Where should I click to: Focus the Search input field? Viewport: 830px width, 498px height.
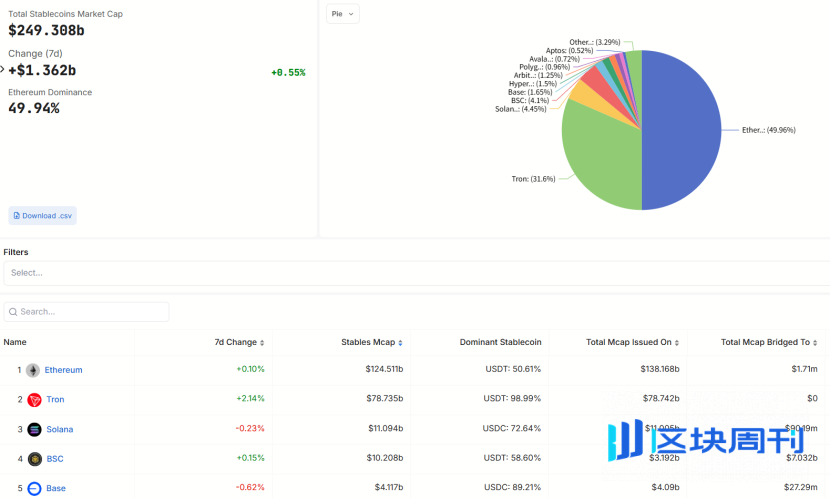(86, 312)
